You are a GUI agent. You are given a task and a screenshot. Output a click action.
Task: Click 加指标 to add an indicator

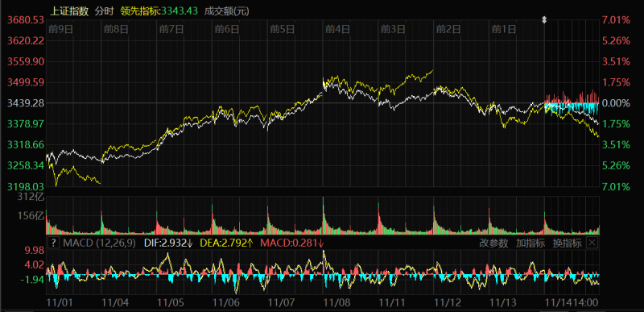pos(530,243)
